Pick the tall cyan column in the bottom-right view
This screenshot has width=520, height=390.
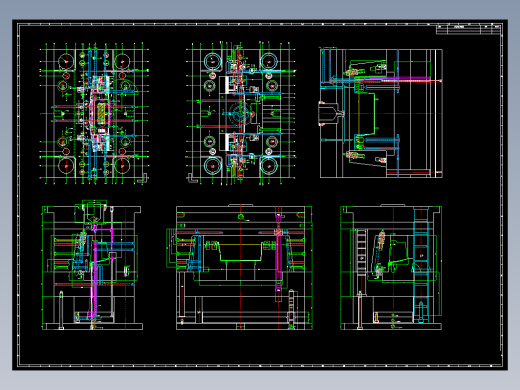[x=421, y=265]
